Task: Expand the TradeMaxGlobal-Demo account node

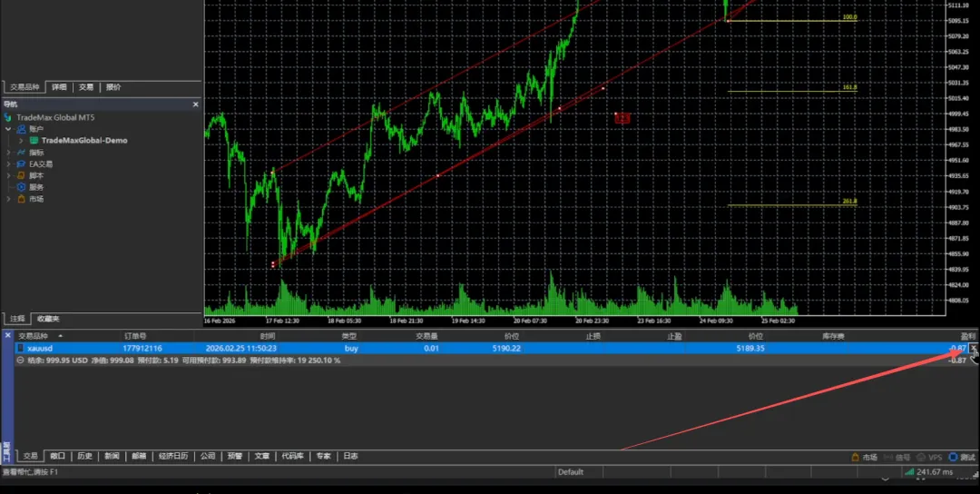Action: (x=21, y=141)
